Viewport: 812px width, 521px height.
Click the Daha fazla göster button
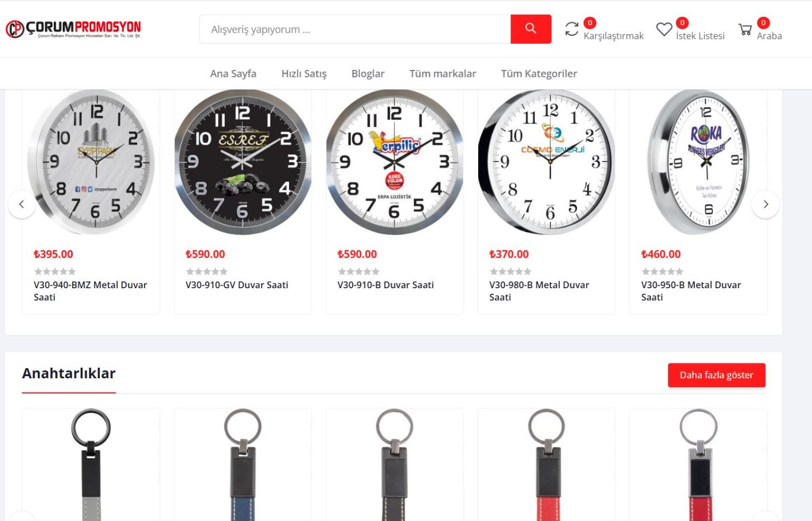717,375
